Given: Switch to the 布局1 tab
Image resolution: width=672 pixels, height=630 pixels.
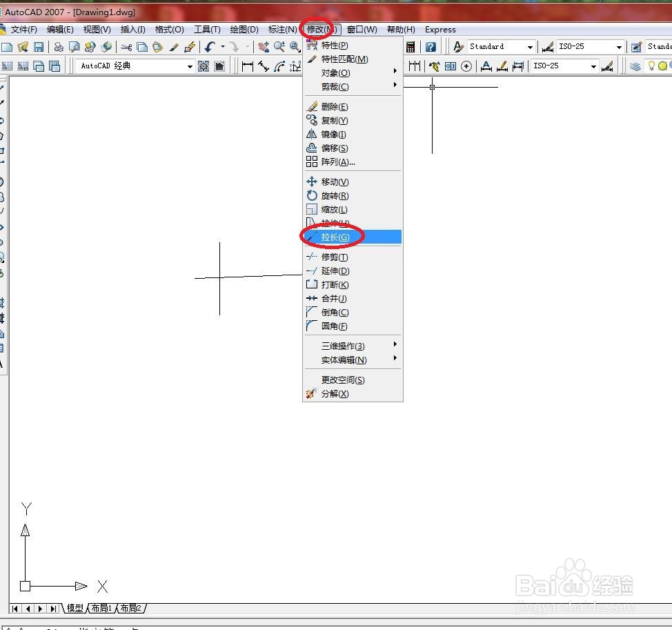Looking at the screenshot, I should tap(101, 608).
